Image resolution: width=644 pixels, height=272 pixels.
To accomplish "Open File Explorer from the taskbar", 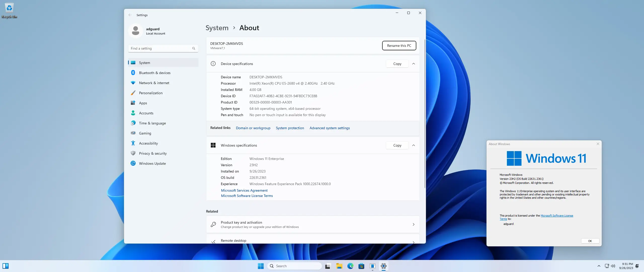I will pyautogui.click(x=339, y=266).
